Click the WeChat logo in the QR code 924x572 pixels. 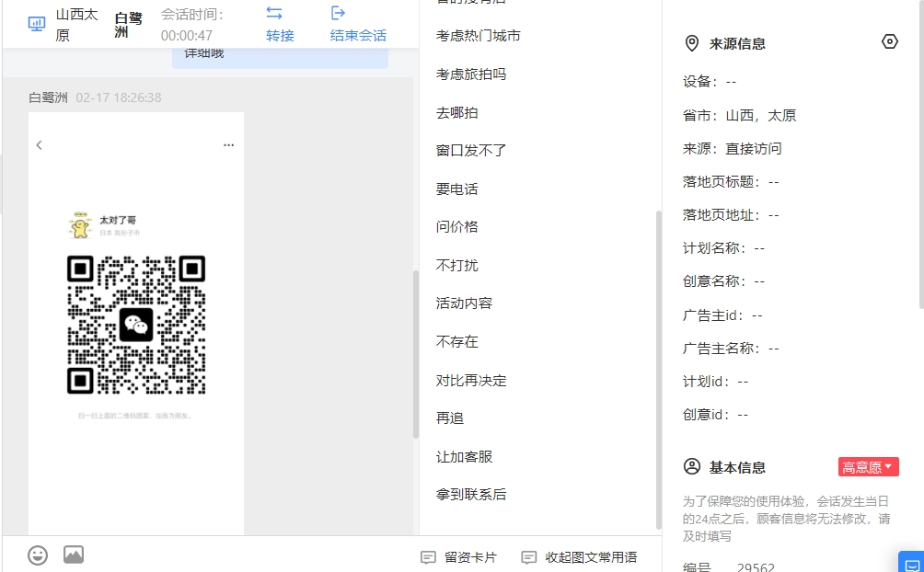click(136, 325)
